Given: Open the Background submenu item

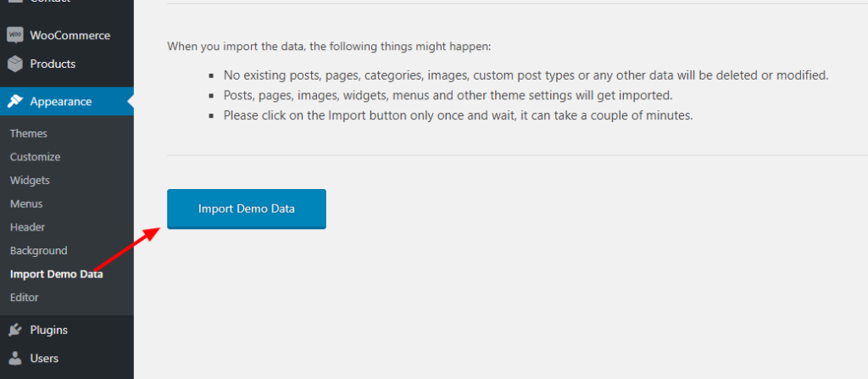Looking at the screenshot, I should point(38,251).
